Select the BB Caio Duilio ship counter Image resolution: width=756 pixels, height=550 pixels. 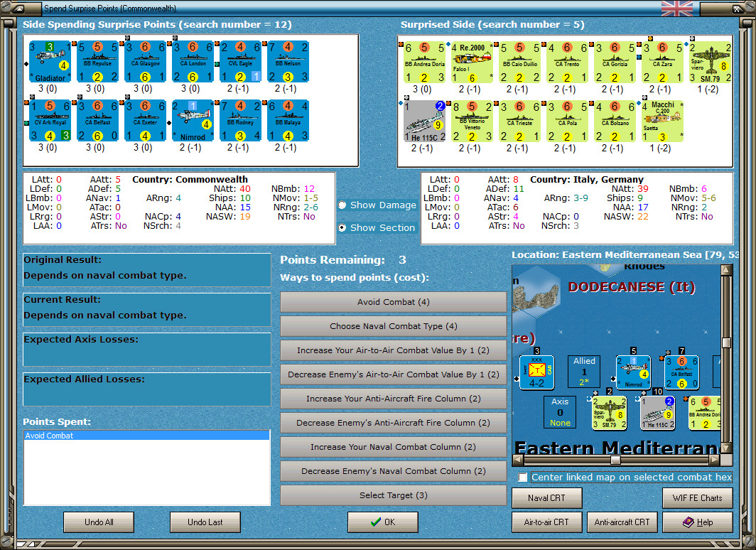[520, 63]
